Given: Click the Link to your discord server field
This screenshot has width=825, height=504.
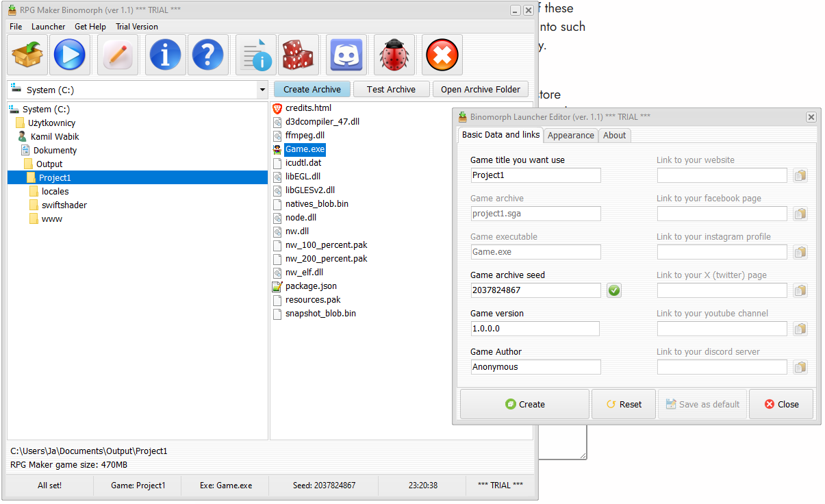Looking at the screenshot, I should tap(722, 367).
